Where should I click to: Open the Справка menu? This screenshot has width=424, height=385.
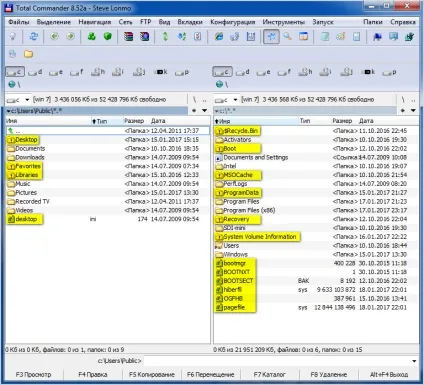pyautogui.click(x=403, y=22)
